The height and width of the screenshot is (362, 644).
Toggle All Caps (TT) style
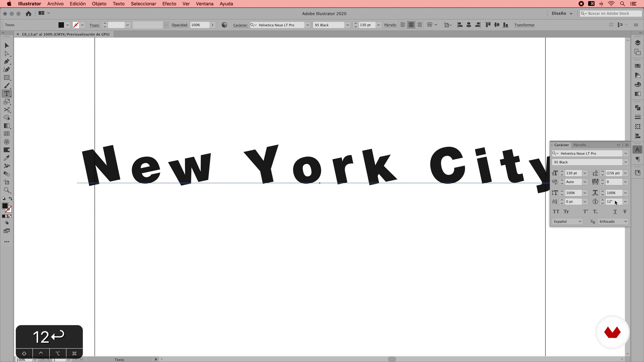point(556,212)
